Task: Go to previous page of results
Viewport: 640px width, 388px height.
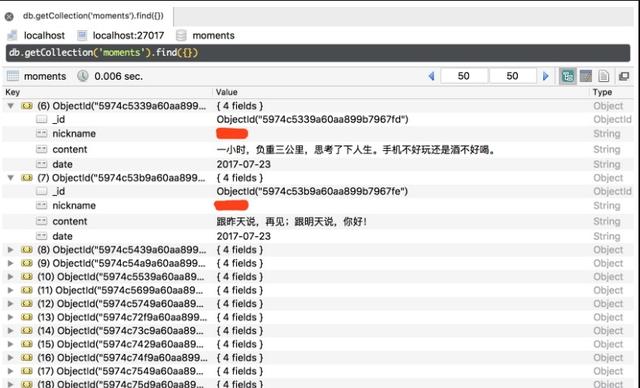Action: coord(431,76)
